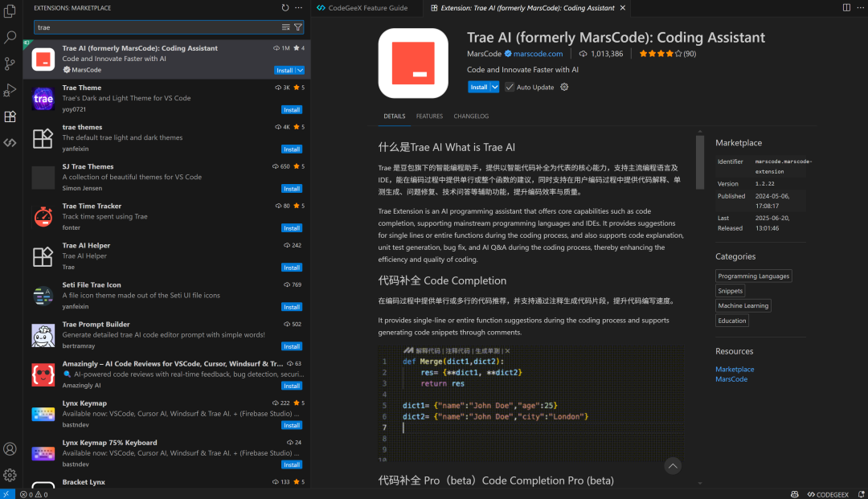
Task: Click the star rating for Trae AI
Action: [x=668, y=54]
